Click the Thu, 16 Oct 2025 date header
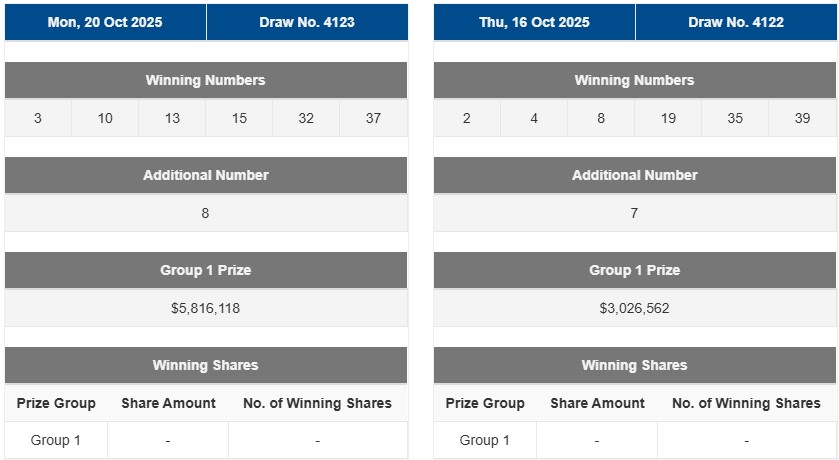Image resolution: width=839 pixels, height=460 pixels. pyautogui.click(x=534, y=22)
